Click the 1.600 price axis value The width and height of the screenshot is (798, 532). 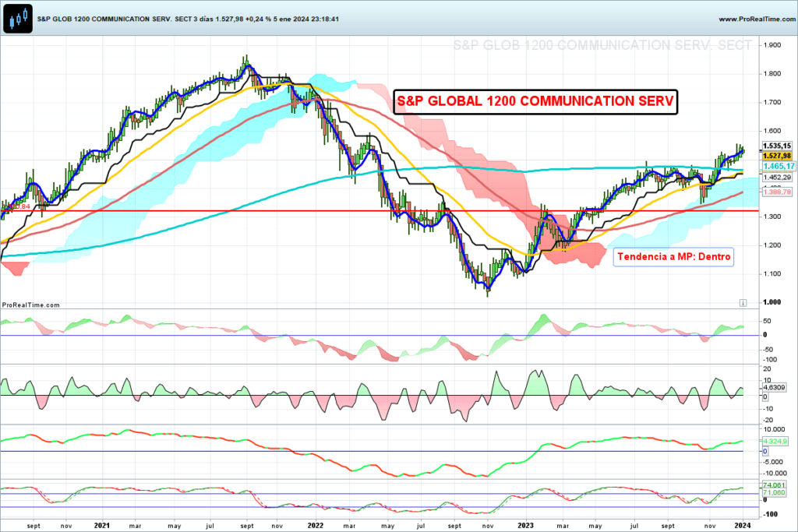point(772,131)
